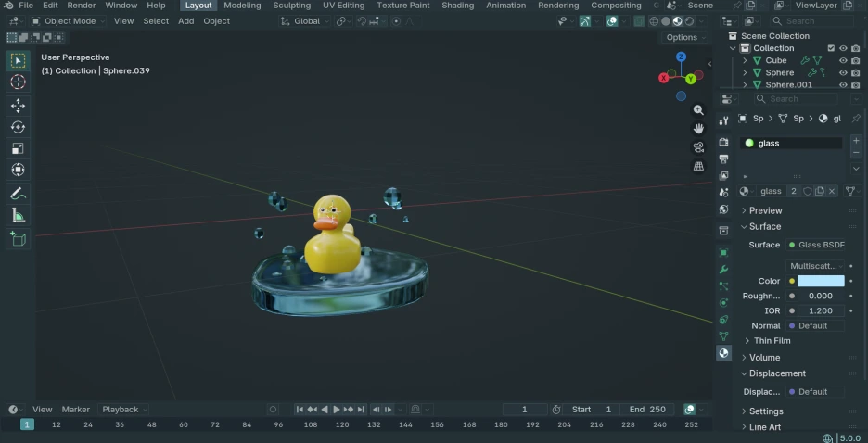Viewport: 868px width, 443px height.
Task: Expand the Cube tree item
Action: (745, 61)
